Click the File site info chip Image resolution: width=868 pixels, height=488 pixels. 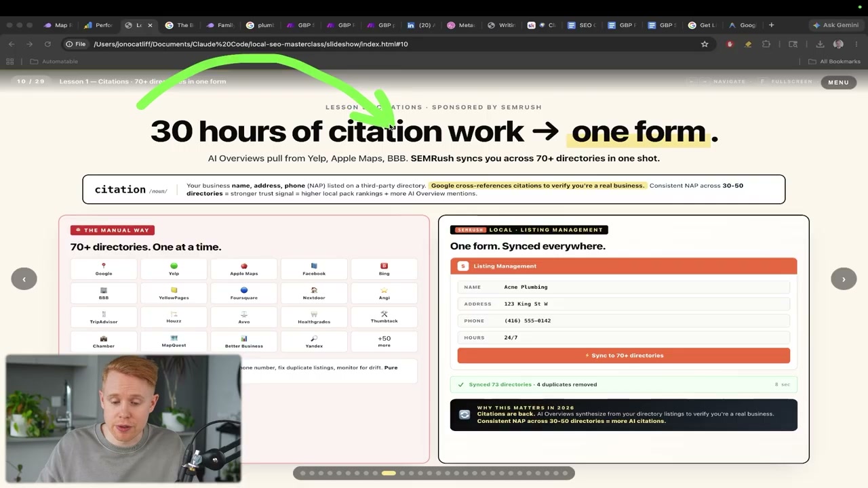pyautogui.click(x=75, y=44)
